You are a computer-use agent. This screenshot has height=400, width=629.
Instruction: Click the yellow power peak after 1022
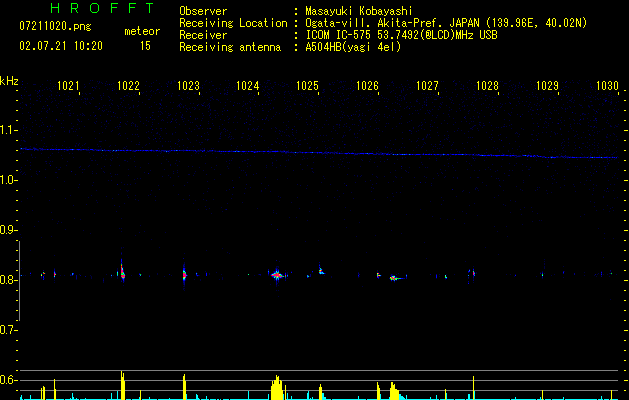point(123,385)
